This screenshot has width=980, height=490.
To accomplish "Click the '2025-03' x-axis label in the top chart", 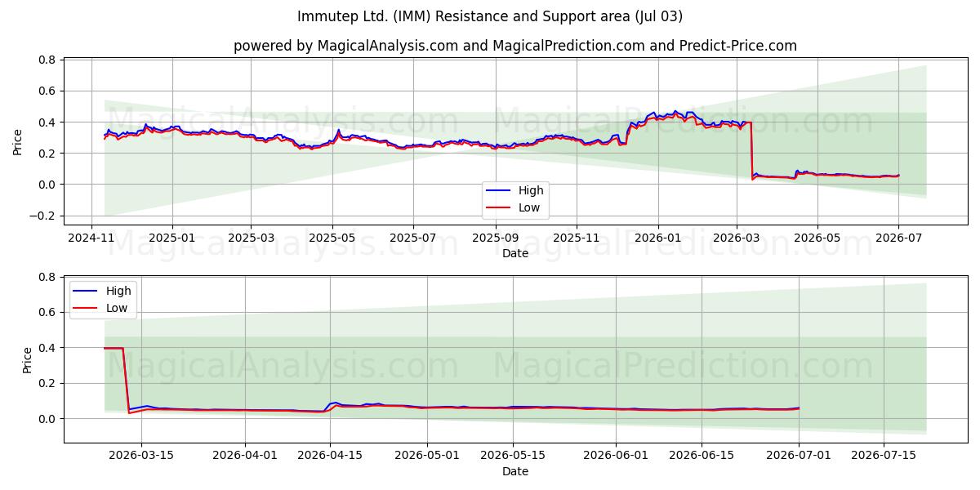I will coord(251,237).
